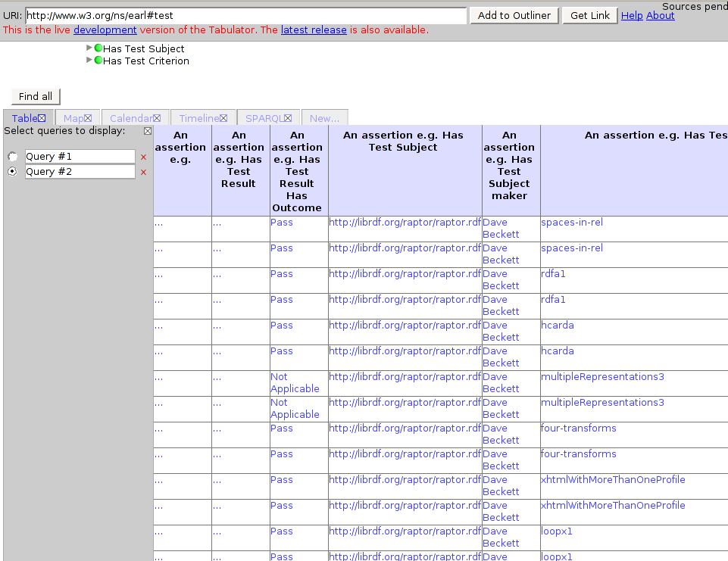Close the Table tab with its x icon
The width and height of the screenshot is (728, 561).
42,118
